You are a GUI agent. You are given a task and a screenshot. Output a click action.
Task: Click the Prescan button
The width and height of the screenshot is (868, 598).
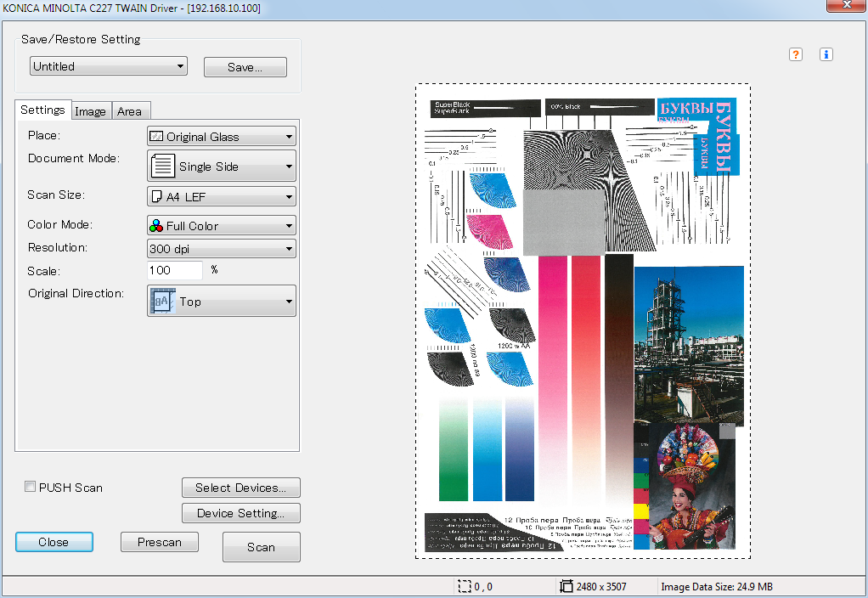point(160,542)
